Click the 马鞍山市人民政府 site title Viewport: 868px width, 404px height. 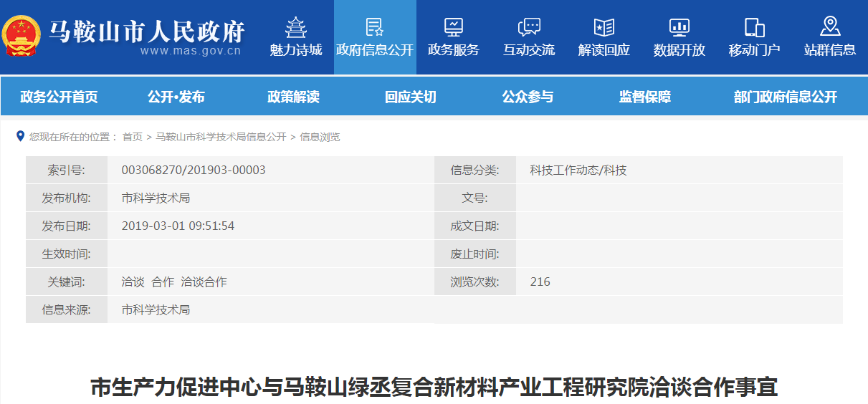click(147, 32)
